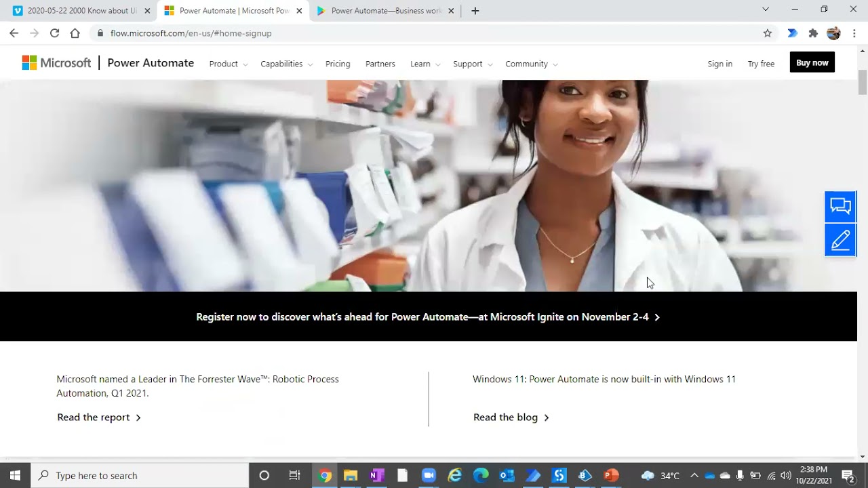Expand the Community menu

pos(532,64)
